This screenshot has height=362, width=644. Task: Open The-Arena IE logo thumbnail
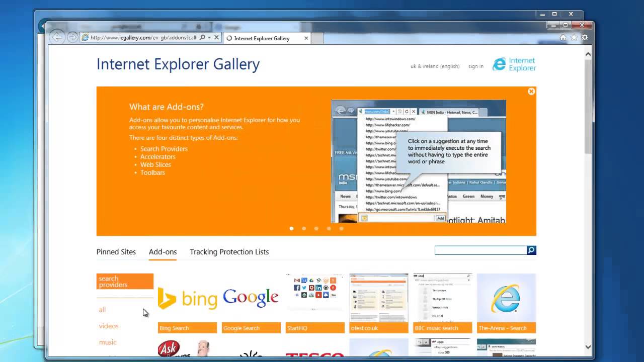tap(507, 298)
